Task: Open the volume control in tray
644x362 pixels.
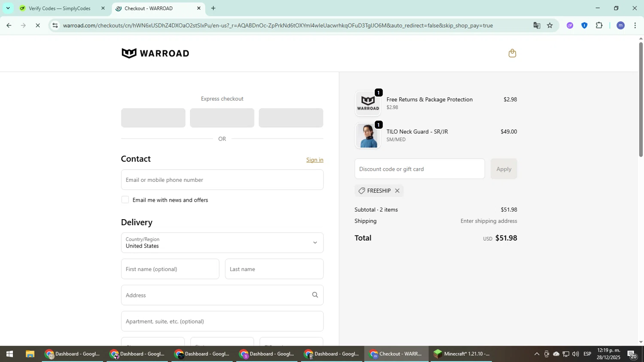Action: coord(575,354)
